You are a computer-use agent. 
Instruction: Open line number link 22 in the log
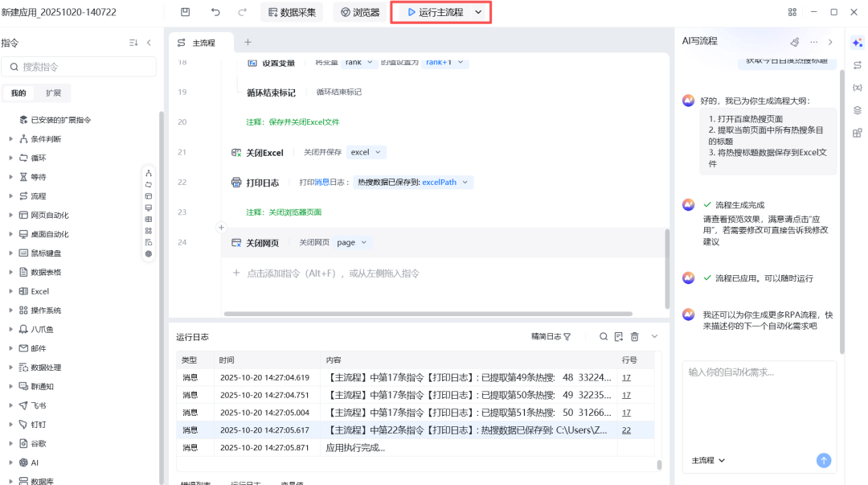626,430
